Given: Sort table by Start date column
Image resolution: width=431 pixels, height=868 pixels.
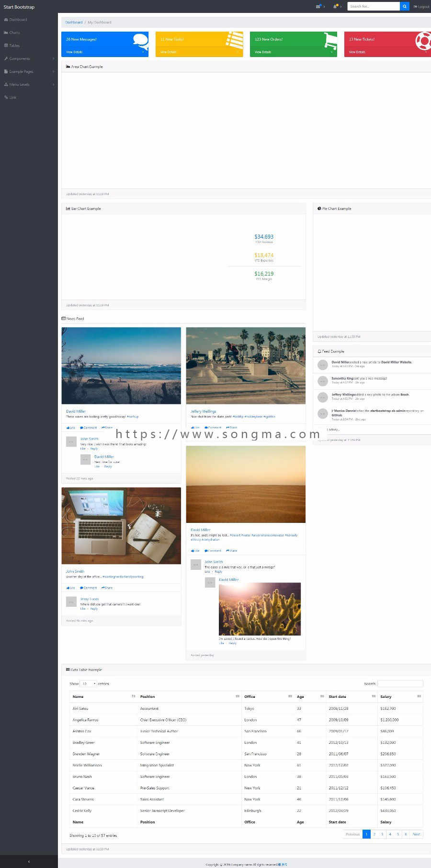Looking at the screenshot, I should click(352, 696).
